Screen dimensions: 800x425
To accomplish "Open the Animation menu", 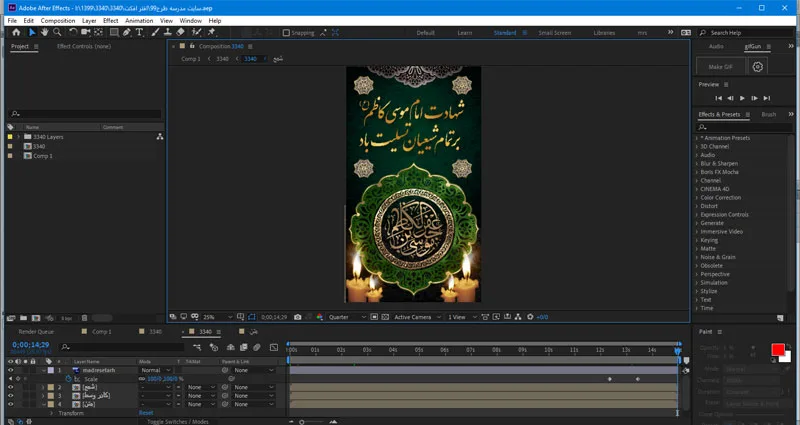I will click(139, 21).
